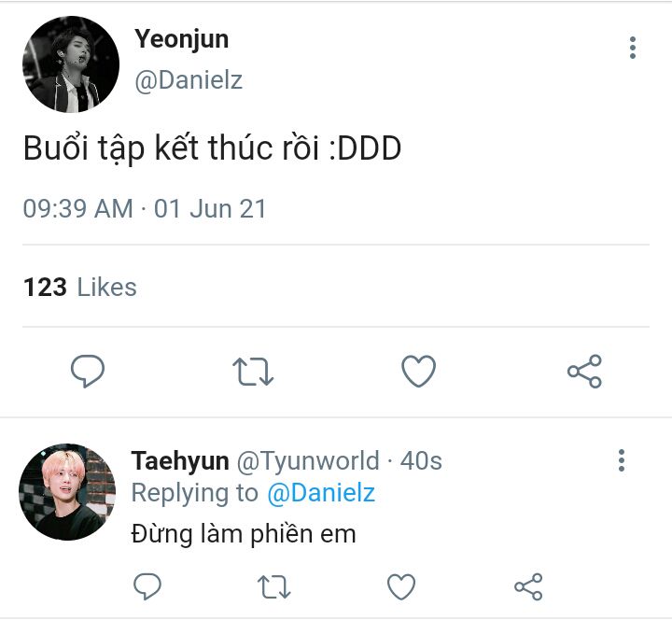This screenshot has height=620, width=672.
Task: Retweet Taehyun's reply
Action: pos(273,586)
